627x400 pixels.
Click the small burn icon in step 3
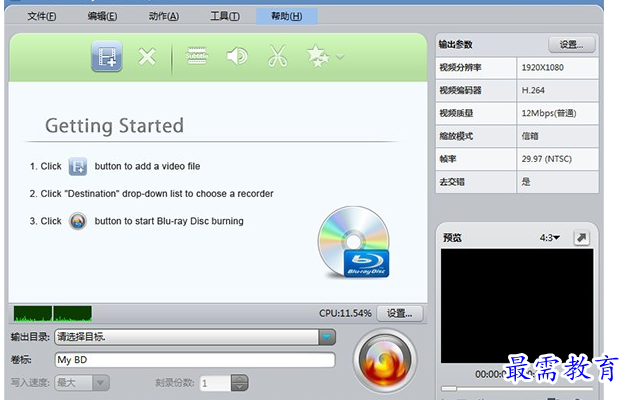tap(78, 221)
